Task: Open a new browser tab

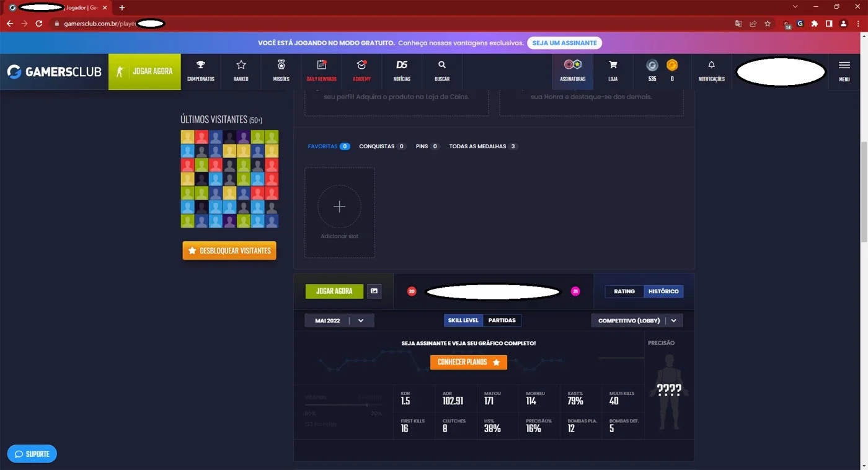Action: [122, 7]
